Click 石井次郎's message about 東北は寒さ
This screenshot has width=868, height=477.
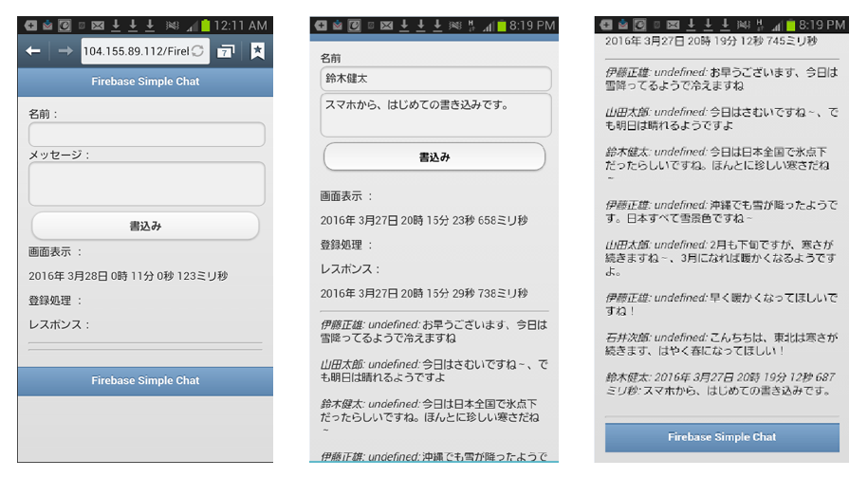point(721,343)
